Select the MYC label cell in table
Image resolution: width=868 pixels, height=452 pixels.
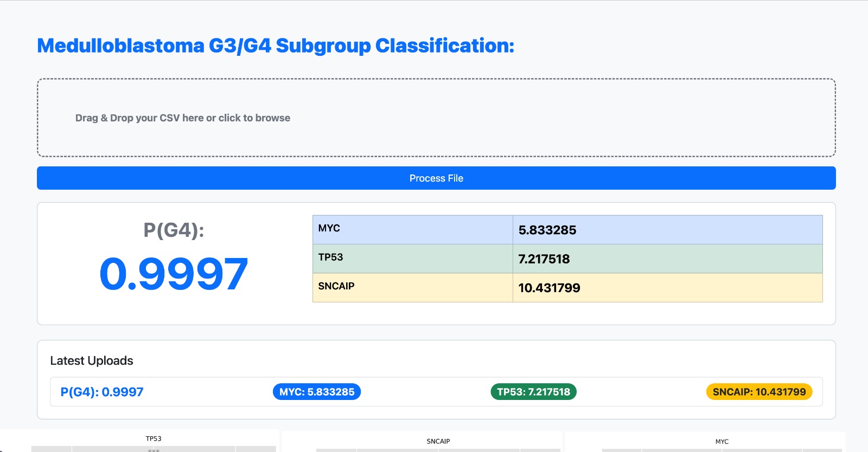pos(413,230)
